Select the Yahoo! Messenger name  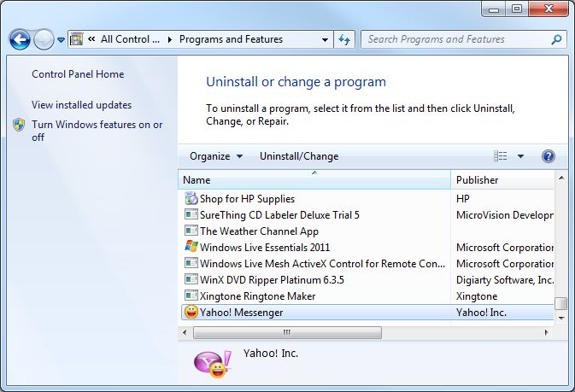[x=241, y=313]
